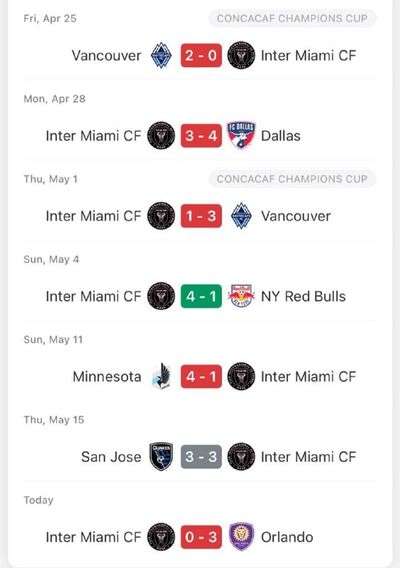
Task: Click the Vancouver crest in May 1 match
Action: [241, 216]
